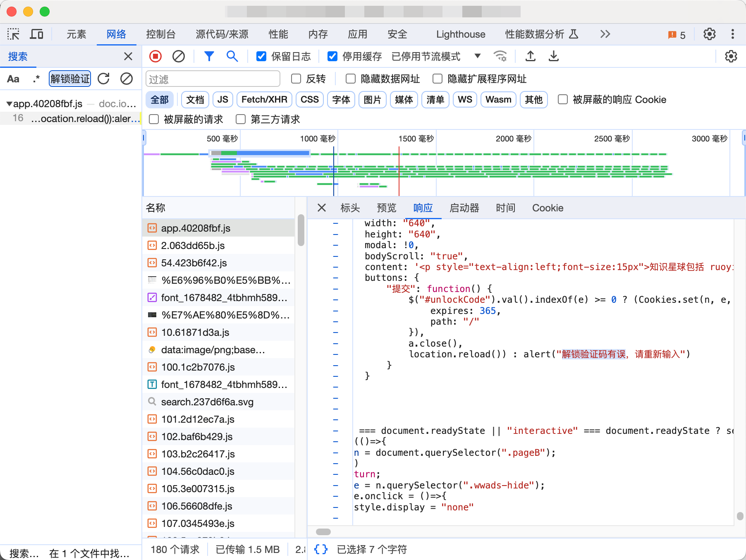Filter requests by Fetch/XHR

[x=264, y=100]
